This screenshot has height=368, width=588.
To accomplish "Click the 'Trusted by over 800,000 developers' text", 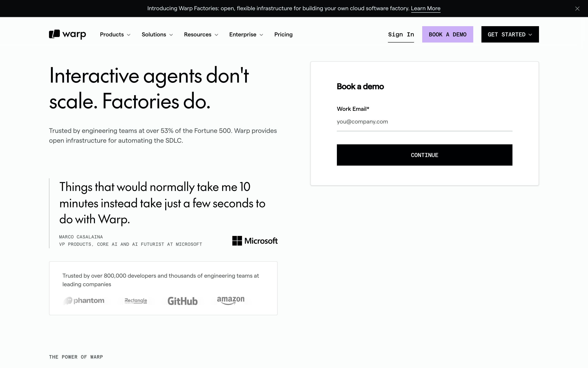I will (161, 280).
